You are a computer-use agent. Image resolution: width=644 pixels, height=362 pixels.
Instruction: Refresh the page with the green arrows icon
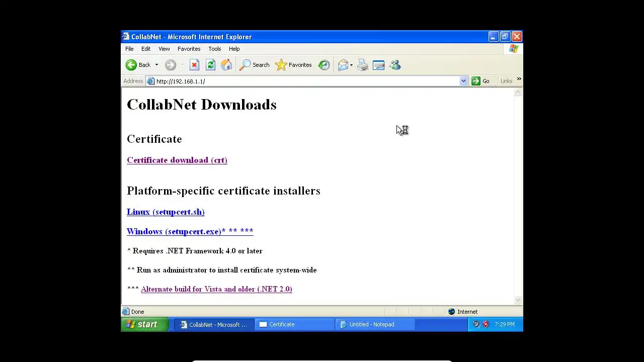coord(210,65)
